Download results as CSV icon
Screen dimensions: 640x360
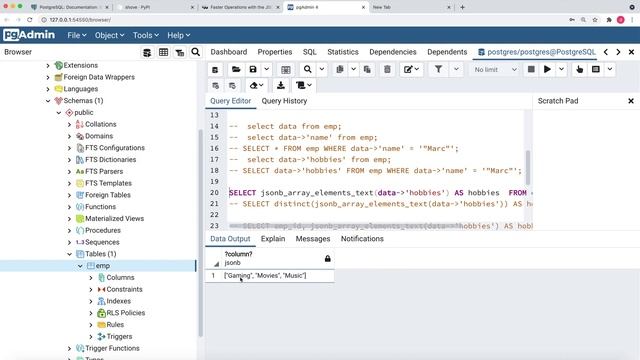click(x=281, y=85)
